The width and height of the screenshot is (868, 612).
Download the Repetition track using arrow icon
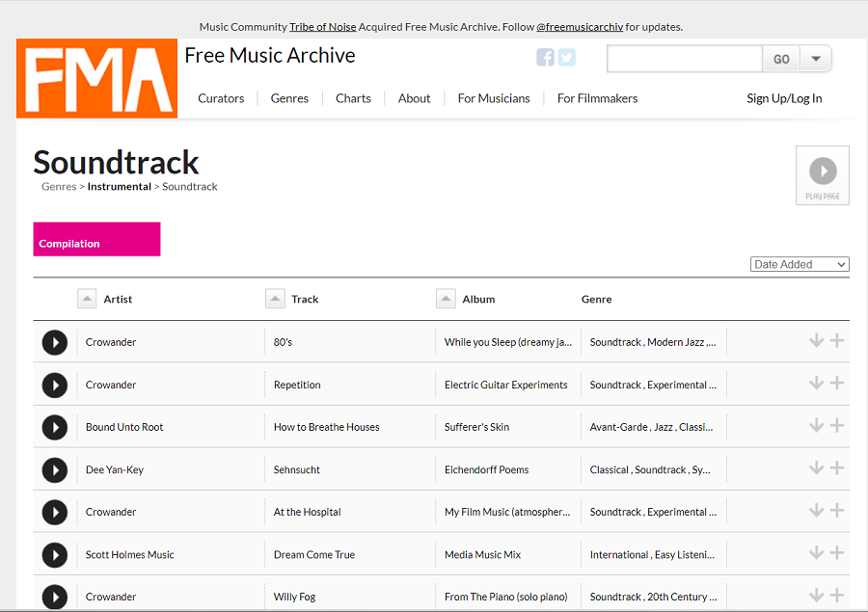tap(816, 384)
